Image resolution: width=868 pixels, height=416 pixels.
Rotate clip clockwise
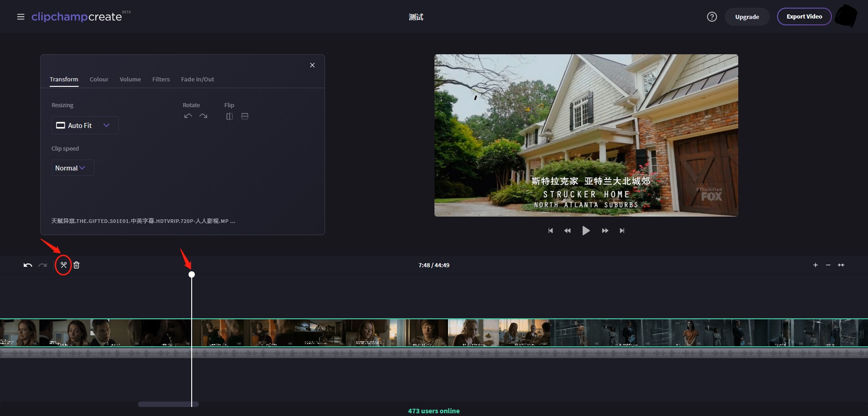pyautogui.click(x=203, y=116)
